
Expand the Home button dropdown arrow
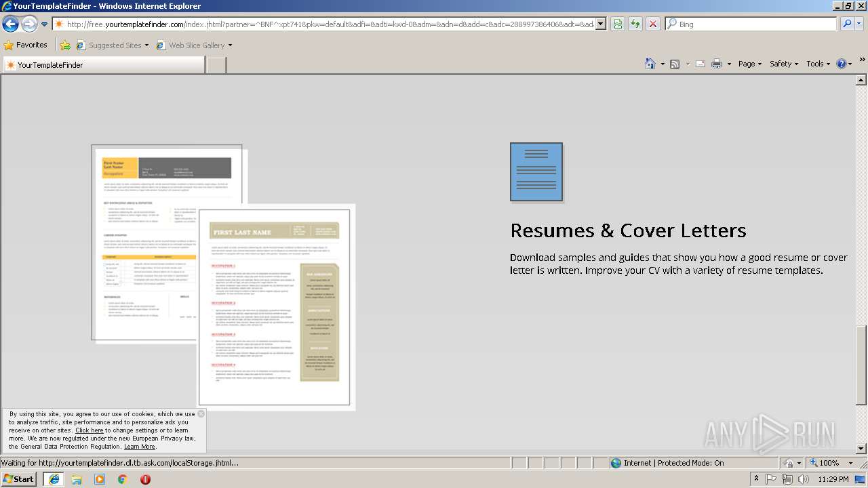663,64
